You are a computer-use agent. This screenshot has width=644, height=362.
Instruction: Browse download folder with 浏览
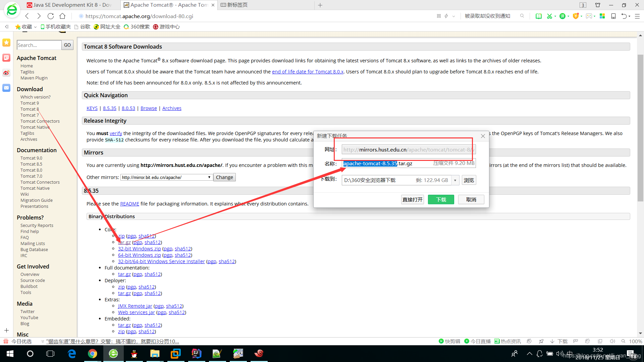[x=469, y=180]
